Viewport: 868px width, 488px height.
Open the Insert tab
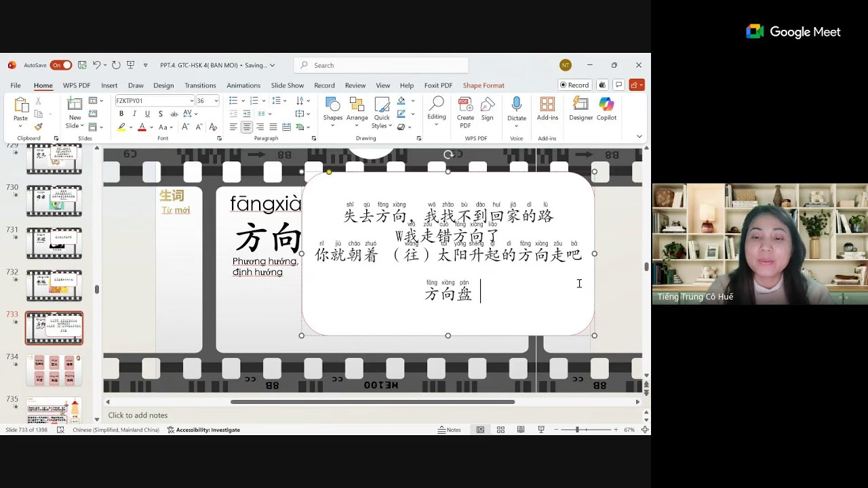click(x=109, y=85)
